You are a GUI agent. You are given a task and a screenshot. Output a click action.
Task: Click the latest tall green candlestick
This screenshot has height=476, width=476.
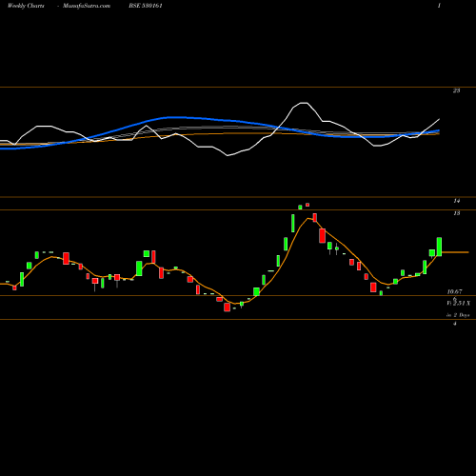(x=439, y=247)
